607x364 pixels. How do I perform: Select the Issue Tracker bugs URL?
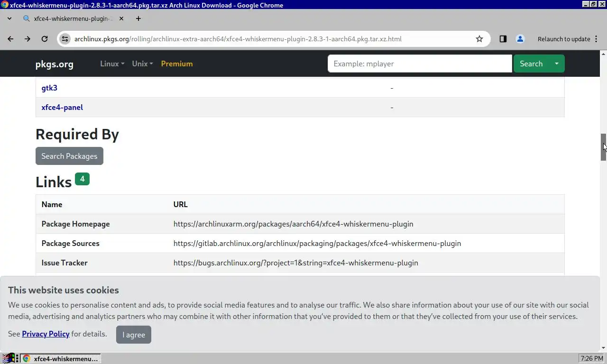coord(296,263)
